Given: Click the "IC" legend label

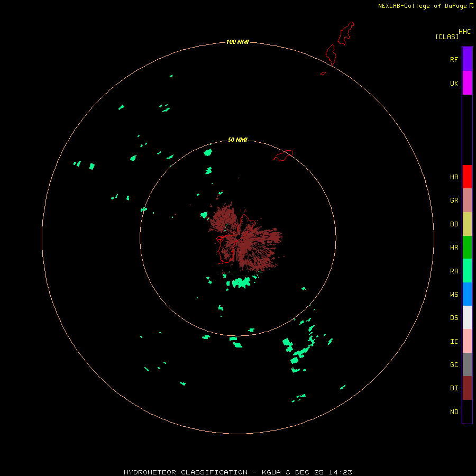Looking at the screenshot, I should [454, 342].
